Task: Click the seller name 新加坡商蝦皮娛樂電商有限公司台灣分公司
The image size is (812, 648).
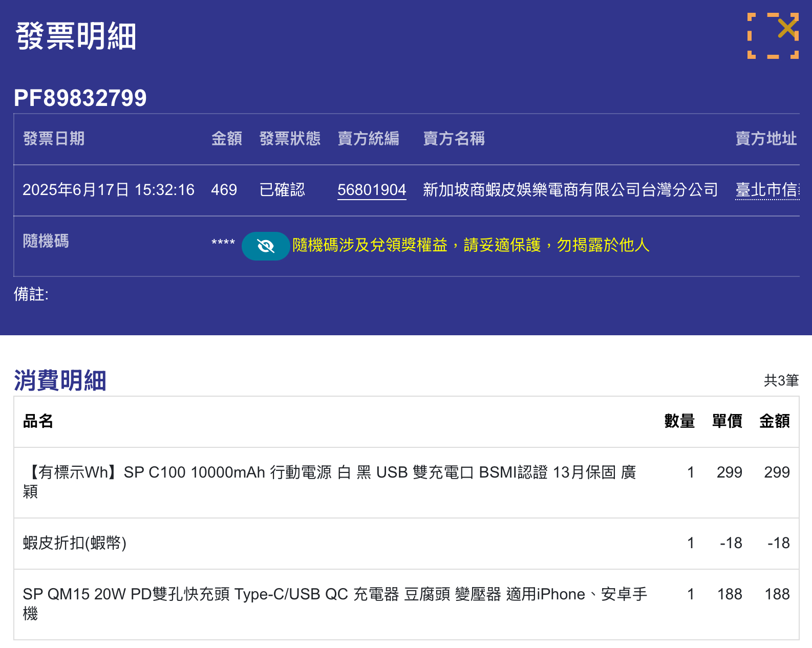Action: (570, 190)
